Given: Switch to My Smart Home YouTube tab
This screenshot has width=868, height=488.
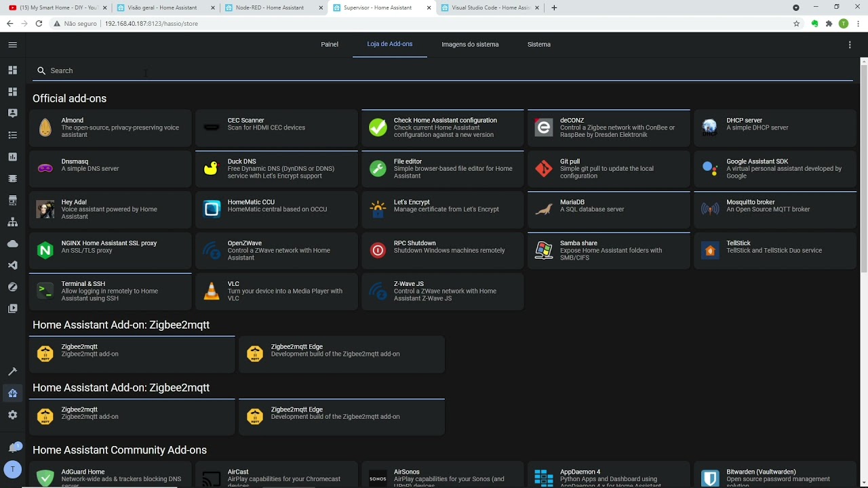Looking at the screenshot, I should (58, 8).
